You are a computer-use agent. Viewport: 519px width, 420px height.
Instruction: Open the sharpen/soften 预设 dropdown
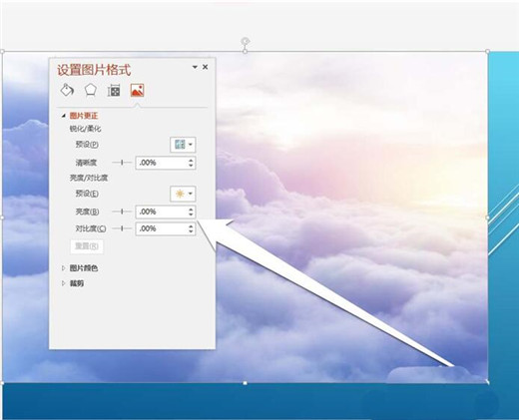183,145
